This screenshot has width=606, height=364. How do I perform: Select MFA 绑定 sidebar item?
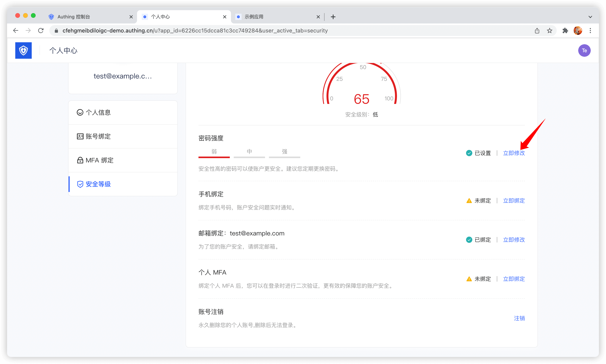pyautogui.click(x=99, y=160)
